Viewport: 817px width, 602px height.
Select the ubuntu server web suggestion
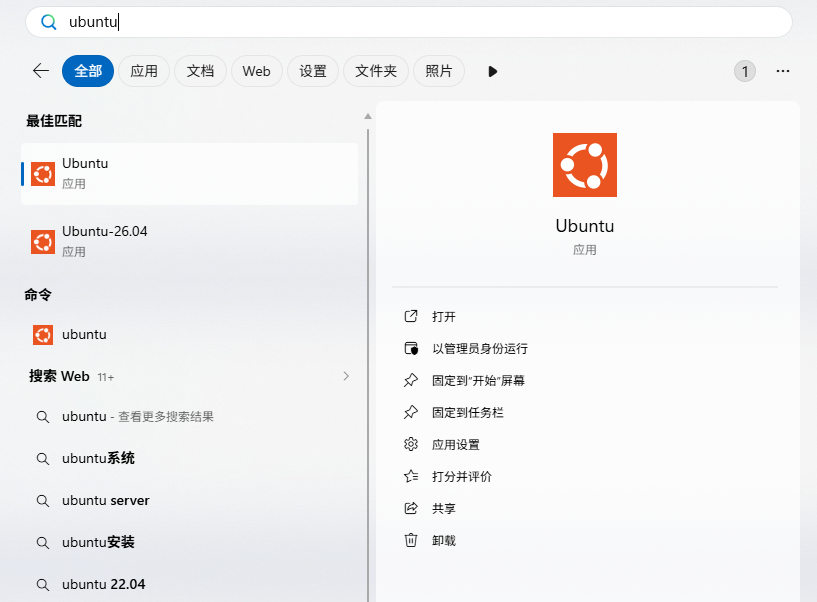pos(190,500)
